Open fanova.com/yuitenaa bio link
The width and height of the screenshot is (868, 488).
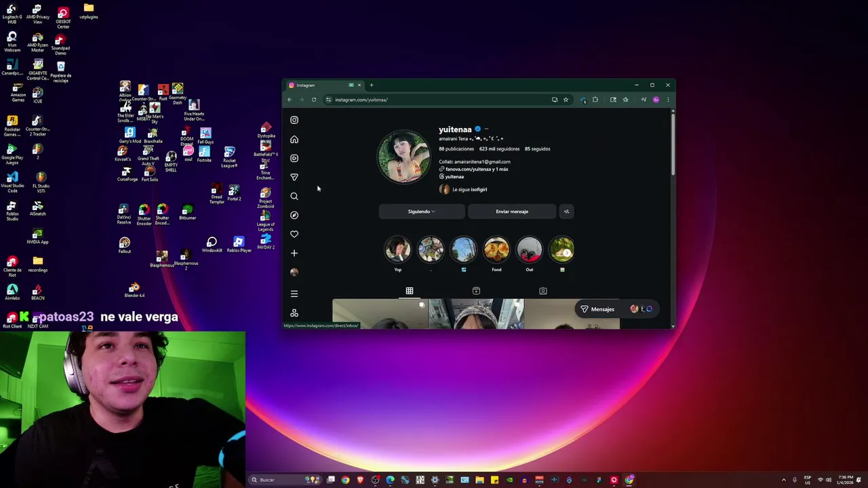(477, 169)
